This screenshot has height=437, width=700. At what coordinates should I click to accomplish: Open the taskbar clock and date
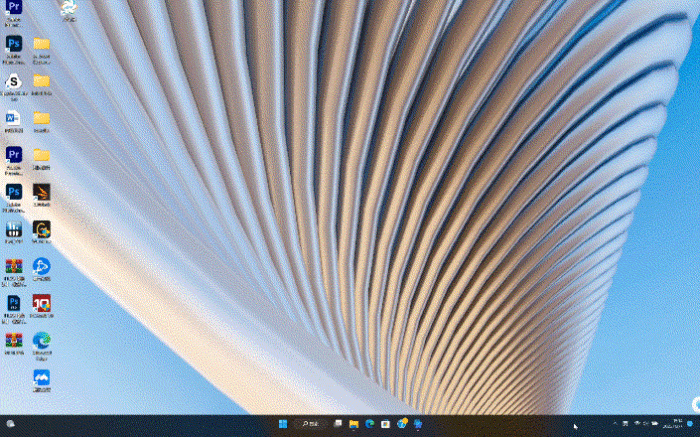point(676,425)
